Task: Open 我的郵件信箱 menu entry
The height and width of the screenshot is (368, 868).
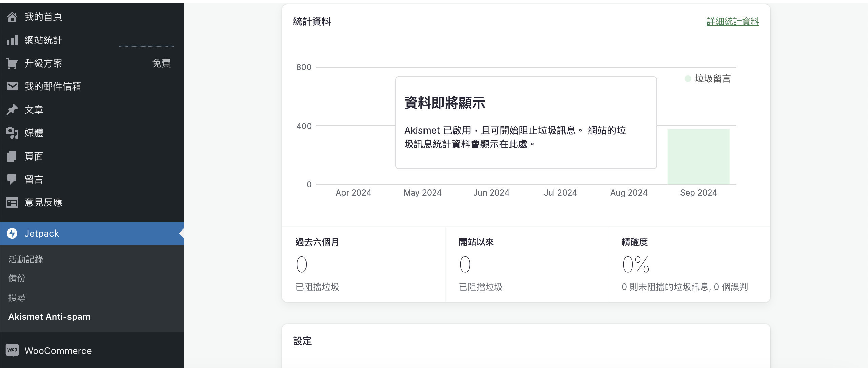Action: pos(53,86)
